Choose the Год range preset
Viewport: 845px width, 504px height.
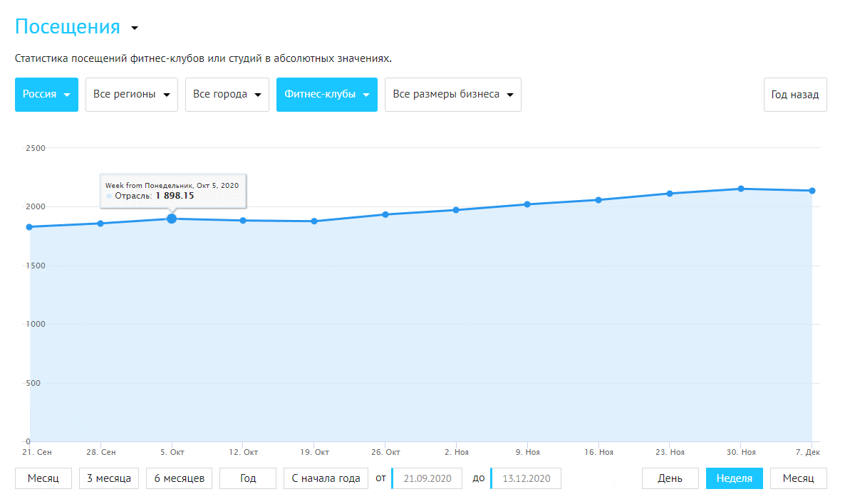pyautogui.click(x=247, y=478)
